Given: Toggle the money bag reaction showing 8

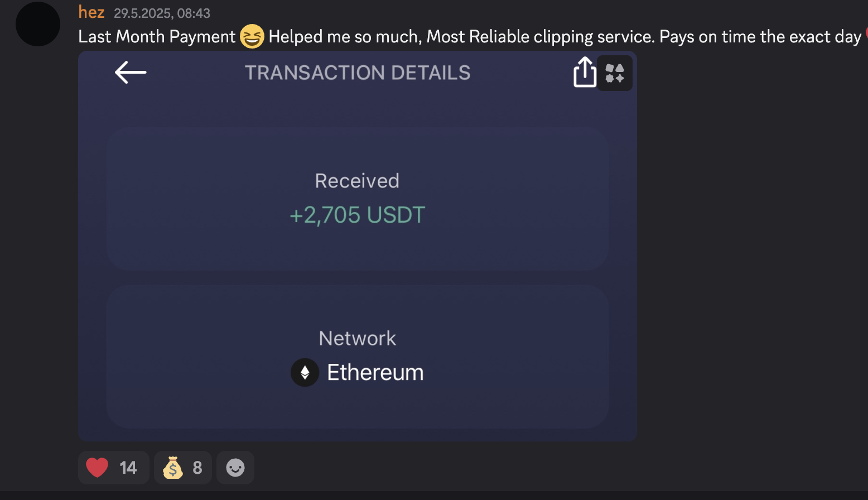Looking at the screenshot, I should 183,468.
